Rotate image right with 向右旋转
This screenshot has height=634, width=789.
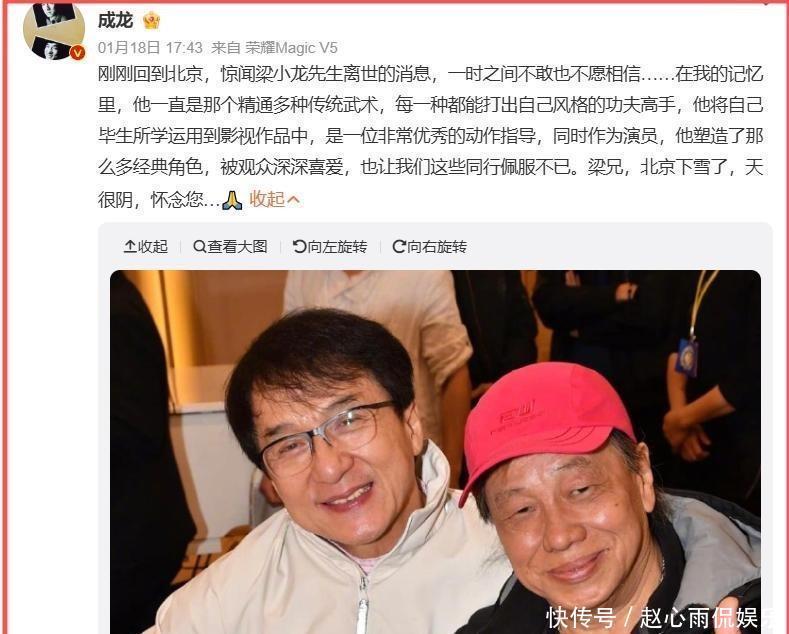[429, 247]
